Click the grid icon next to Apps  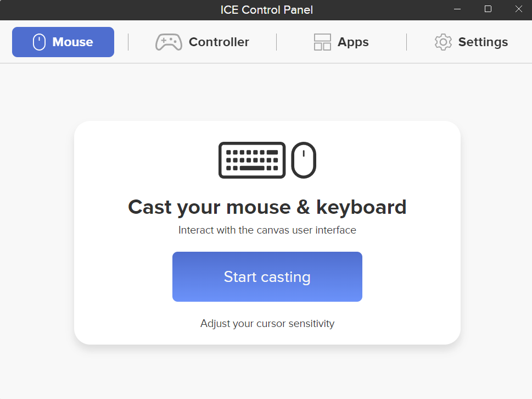323,42
